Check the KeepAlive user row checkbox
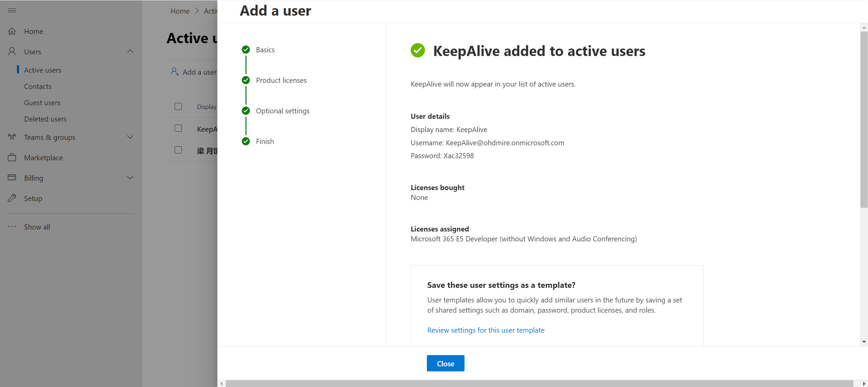 pyautogui.click(x=178, y=128)
